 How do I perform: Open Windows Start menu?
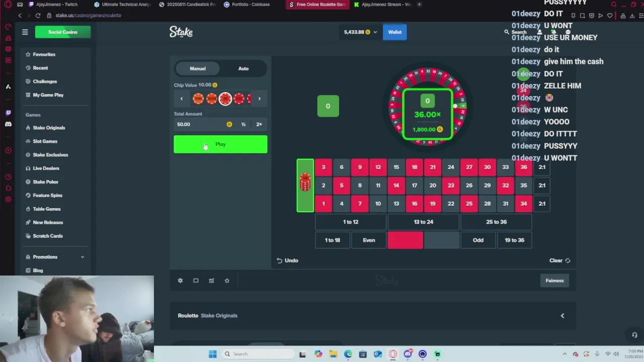(212, 354)
